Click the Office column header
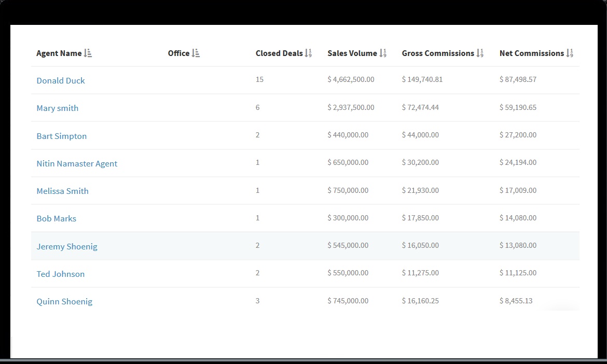The height and width of the screenshot is (364, 607). click(x=179, y=52)
